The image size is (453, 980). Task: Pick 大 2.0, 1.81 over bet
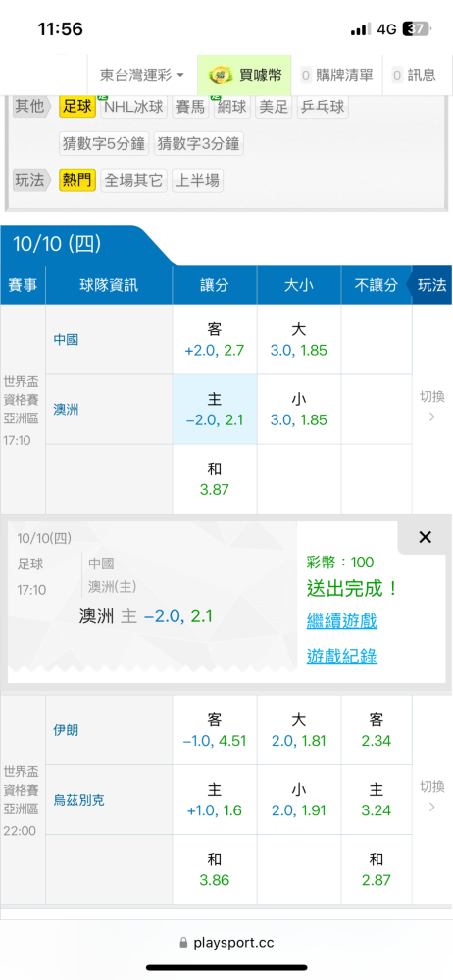298,730
